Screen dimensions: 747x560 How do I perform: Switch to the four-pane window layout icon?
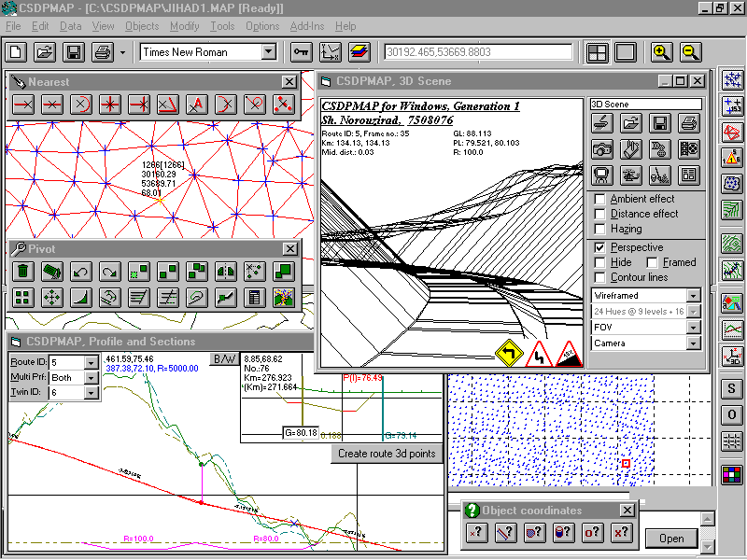click(597, 52)
